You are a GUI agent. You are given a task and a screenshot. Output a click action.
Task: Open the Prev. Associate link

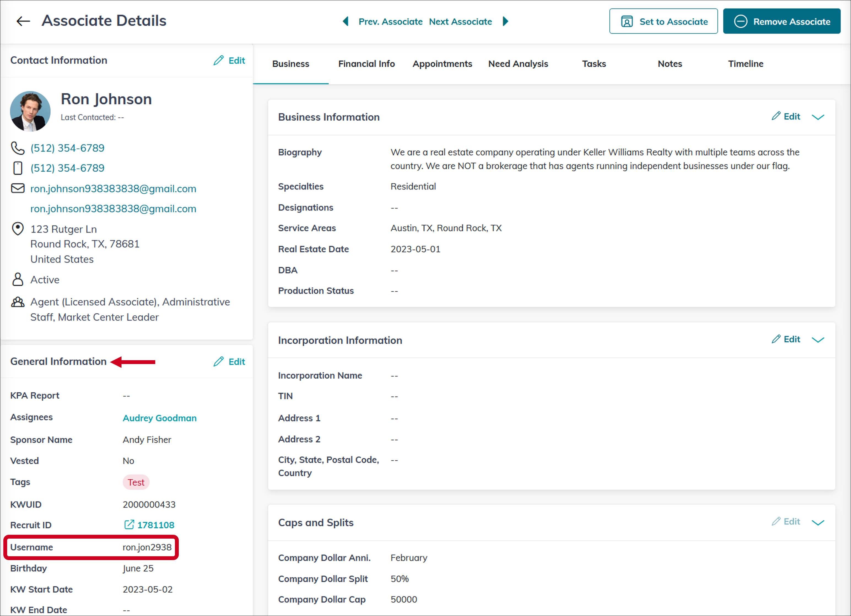tap(390, 22)
